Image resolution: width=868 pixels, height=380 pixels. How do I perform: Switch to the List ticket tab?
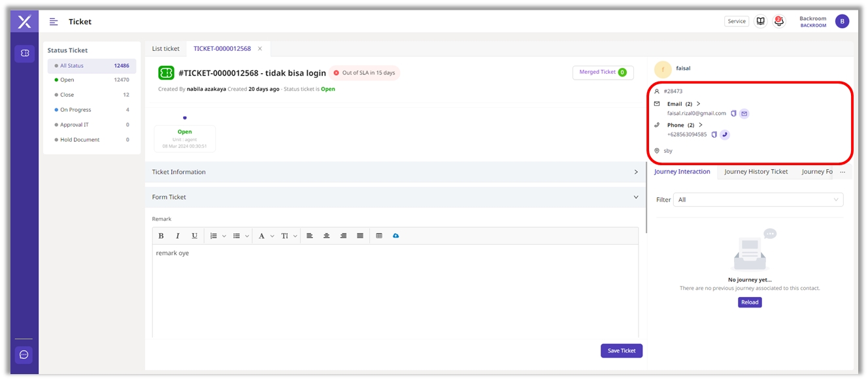[x=165, y=49]
